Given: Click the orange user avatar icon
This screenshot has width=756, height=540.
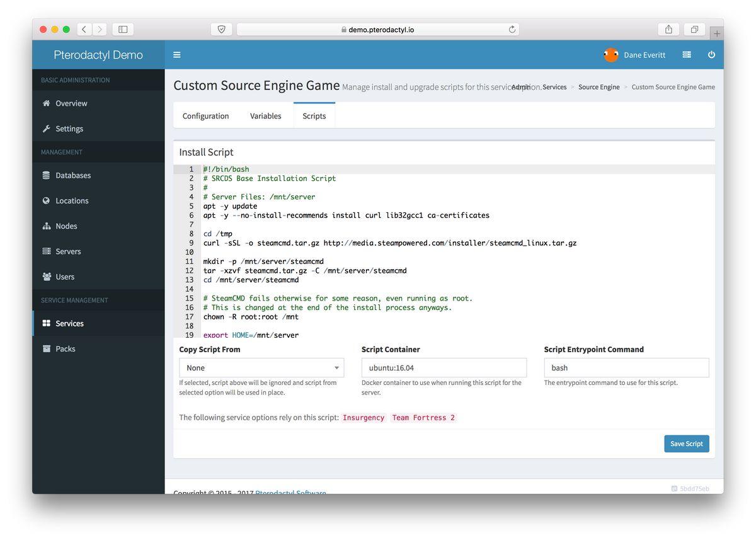Looking at the screenshot, I should [610, 55].
